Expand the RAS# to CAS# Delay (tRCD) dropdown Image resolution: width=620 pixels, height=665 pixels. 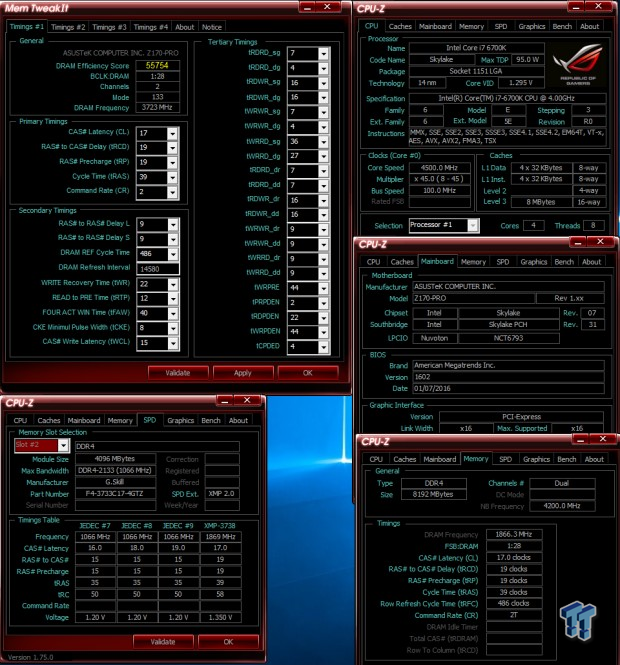coord(172,148)
